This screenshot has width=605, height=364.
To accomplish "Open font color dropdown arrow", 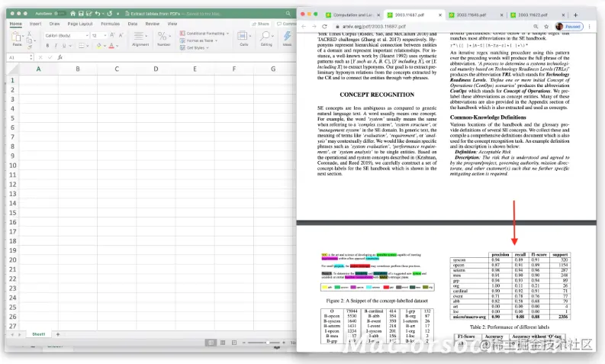I will coord(117,46).
